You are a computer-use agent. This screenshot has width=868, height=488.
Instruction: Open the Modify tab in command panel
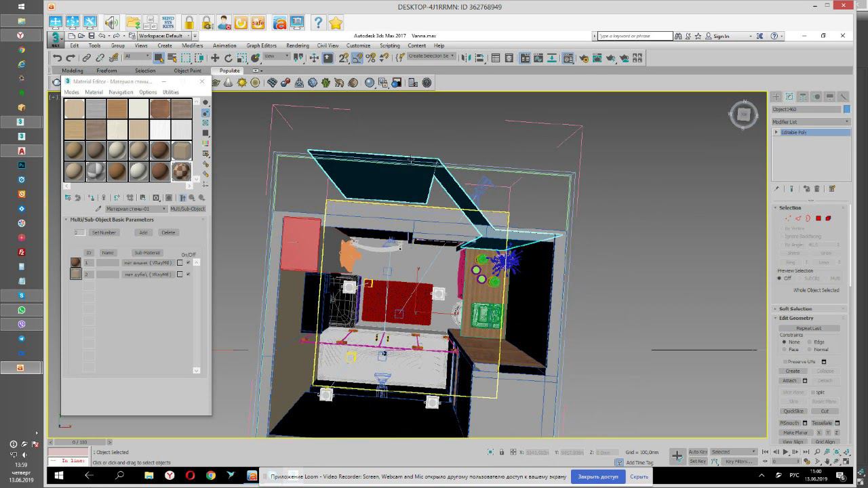pos(789,97)
